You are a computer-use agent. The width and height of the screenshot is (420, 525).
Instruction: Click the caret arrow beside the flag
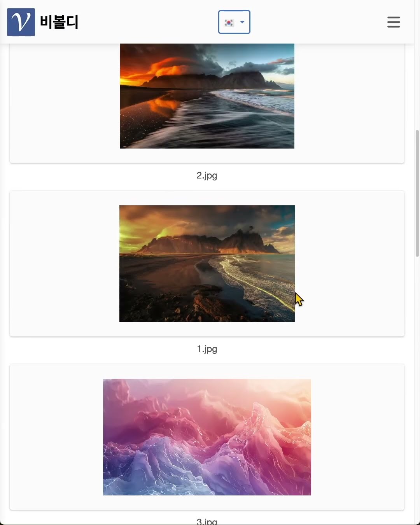(242, 22)
